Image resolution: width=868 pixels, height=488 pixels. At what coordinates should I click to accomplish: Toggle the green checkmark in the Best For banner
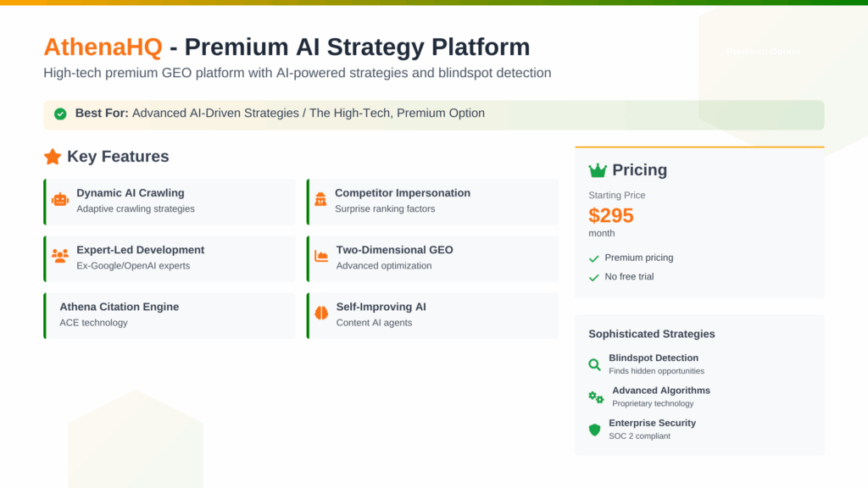click(60, 113)
